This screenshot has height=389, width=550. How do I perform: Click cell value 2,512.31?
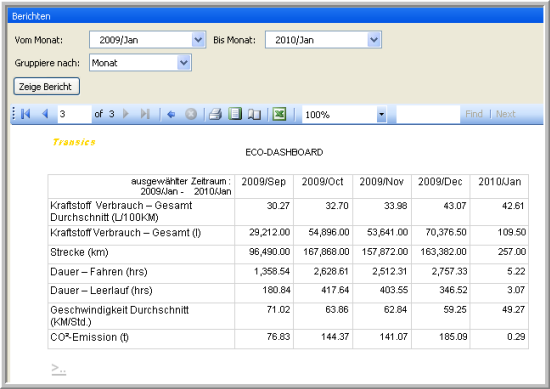pyautogui.click(x=390, y=271)
